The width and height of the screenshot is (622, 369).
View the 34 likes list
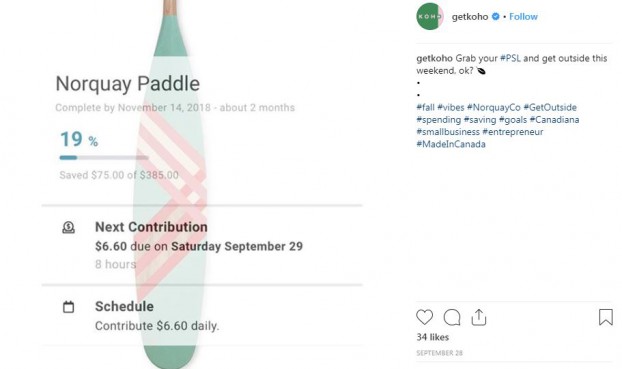pyautogui.click(x=432, y=337)
